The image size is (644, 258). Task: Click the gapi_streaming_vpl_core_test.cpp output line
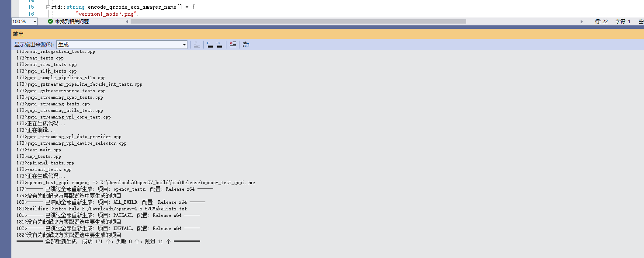coord(64,117)
